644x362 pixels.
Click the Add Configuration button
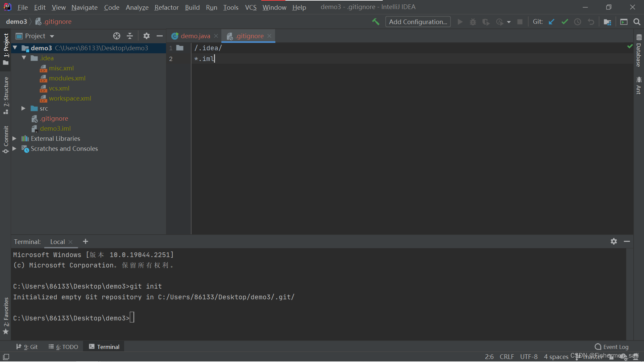click(418, 21)
